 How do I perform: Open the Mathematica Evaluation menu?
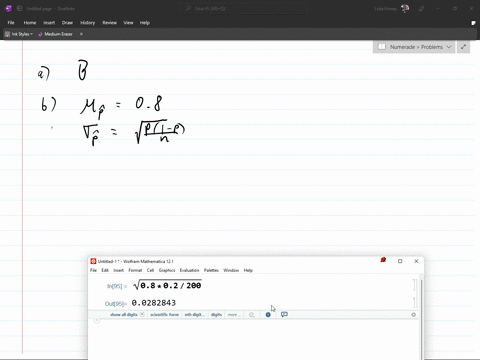tap(189, 270)
